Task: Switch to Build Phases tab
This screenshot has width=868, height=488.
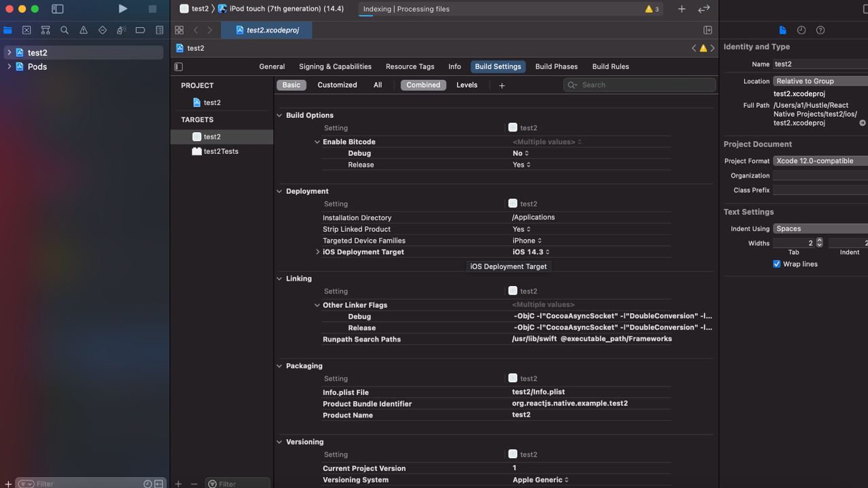Action: pos(556,66)
